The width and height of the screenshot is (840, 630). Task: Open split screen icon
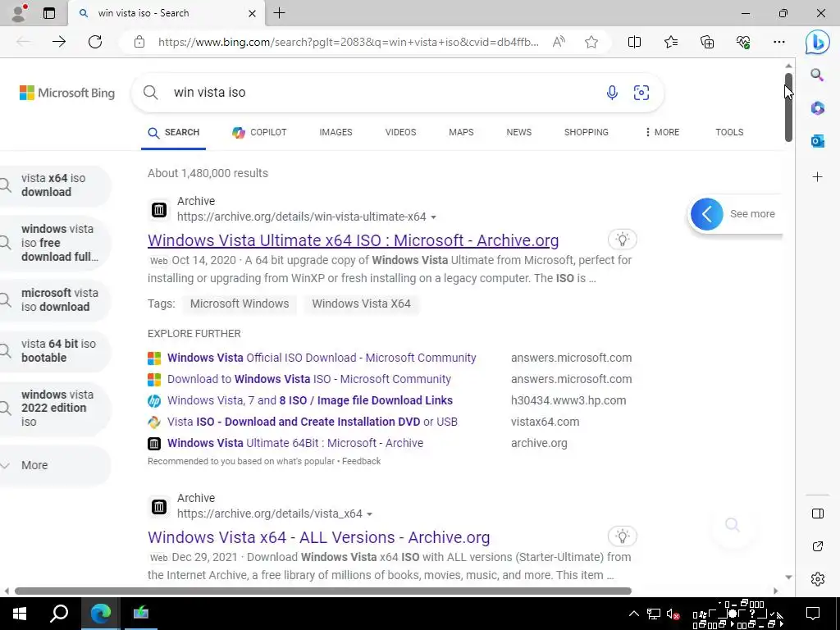pos(634,42)
